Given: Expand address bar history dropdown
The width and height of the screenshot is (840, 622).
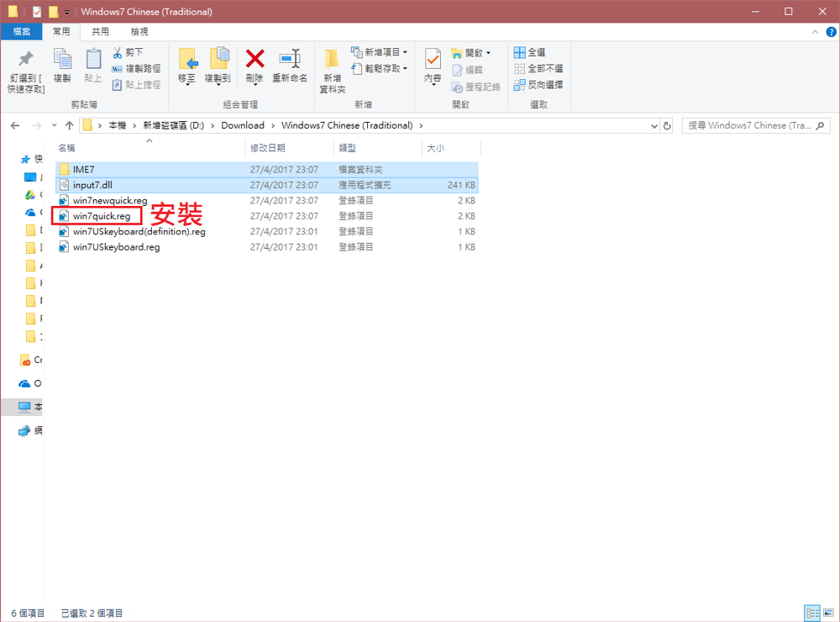Looking at the screenshot, I should tap(654, 126).
